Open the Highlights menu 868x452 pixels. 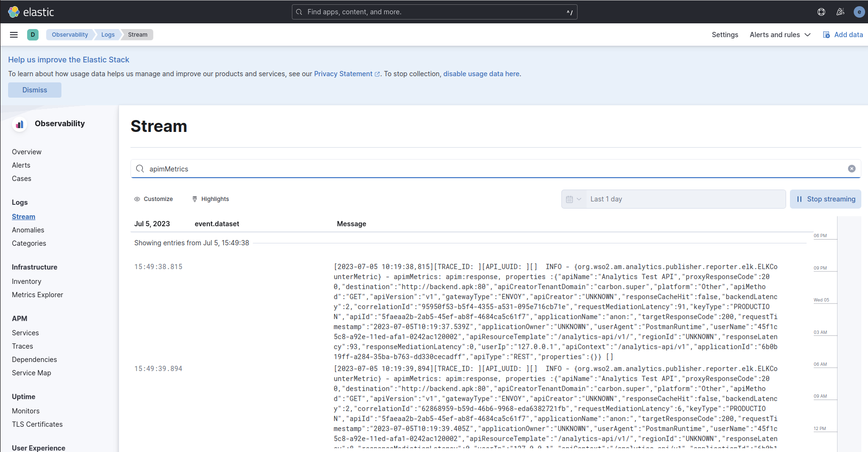click(x=210, y=199)
